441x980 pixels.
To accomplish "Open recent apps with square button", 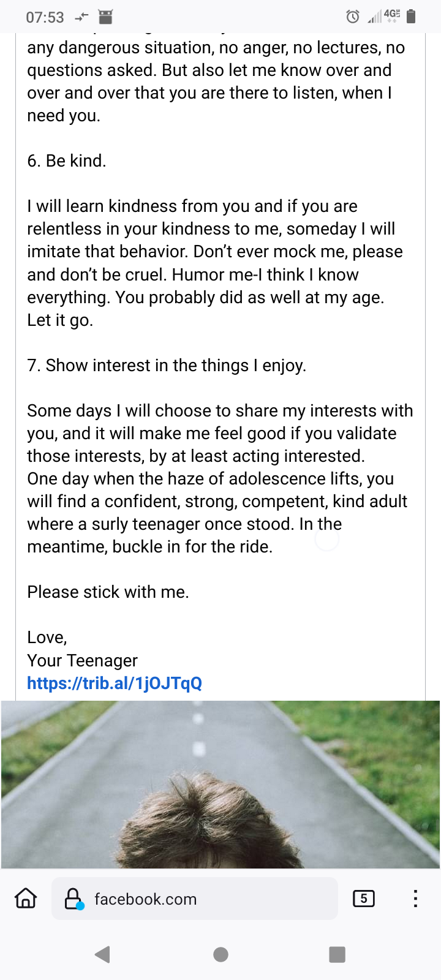I will [x=337, y=954].
